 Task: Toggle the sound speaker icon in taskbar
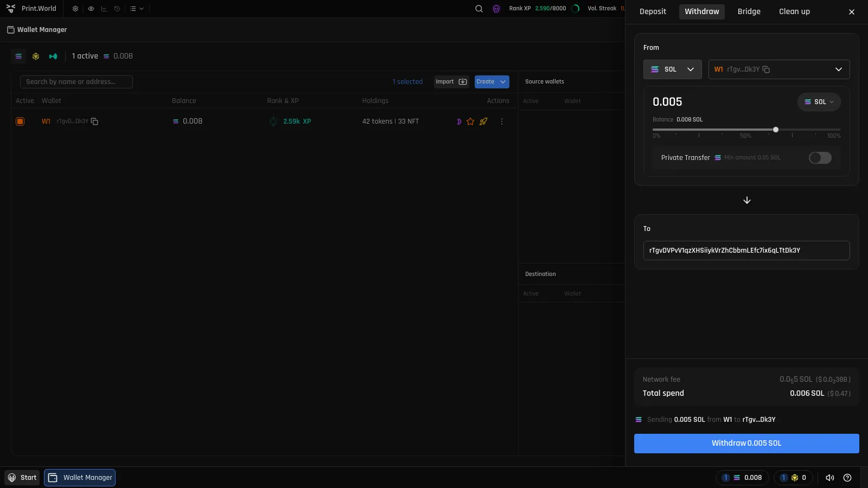point(830,478)
